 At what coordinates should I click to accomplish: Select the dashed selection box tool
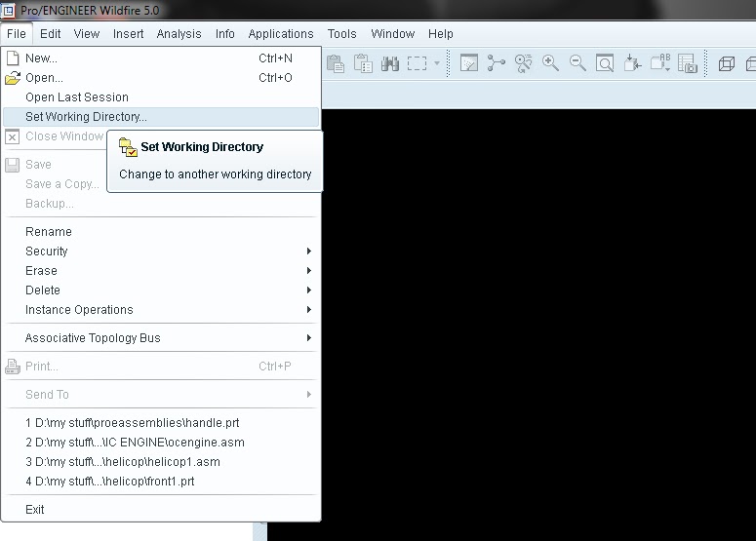(418, 63)
